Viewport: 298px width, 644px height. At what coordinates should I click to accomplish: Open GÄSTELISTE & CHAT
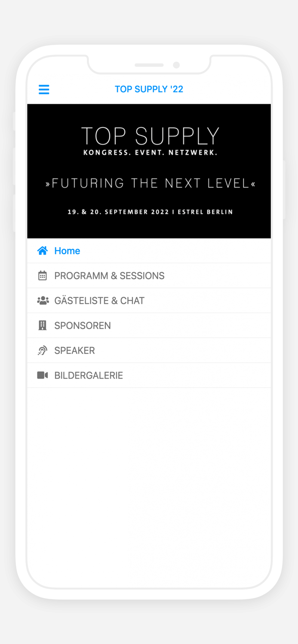[99, 300]
